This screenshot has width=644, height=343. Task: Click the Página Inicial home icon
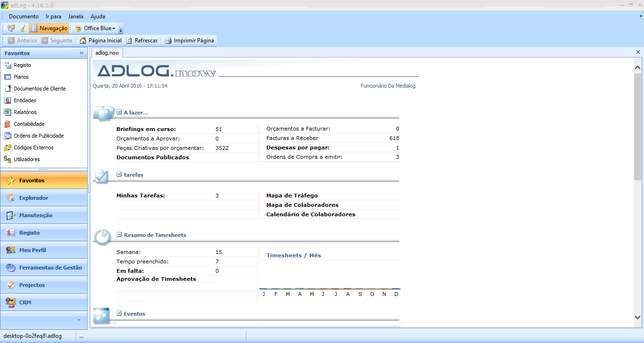pyautogui.click(x=83, y=41)
